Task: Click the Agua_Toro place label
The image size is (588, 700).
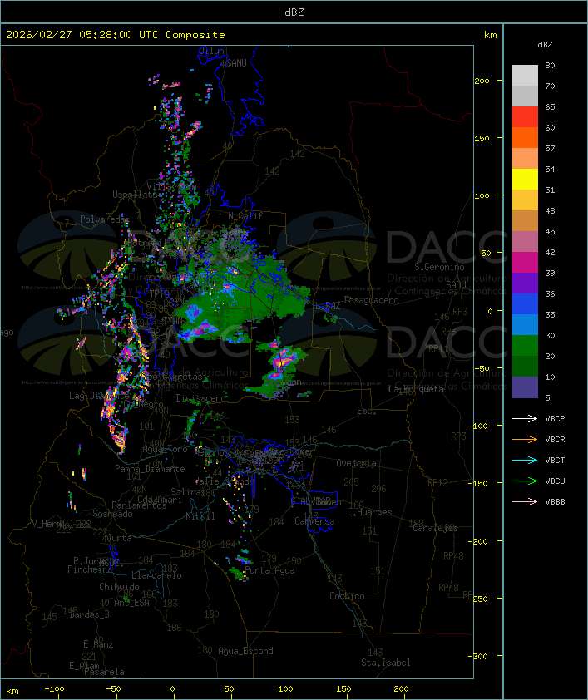Action: click(165, 450)
